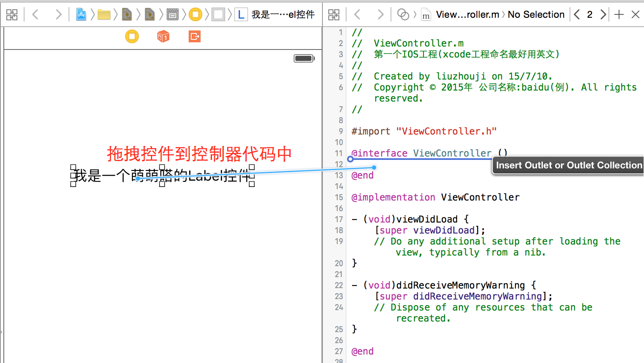The width and height of the screenshot is (644, 363).
Task: Click the Copyright comment line
Action: point(494,93)
